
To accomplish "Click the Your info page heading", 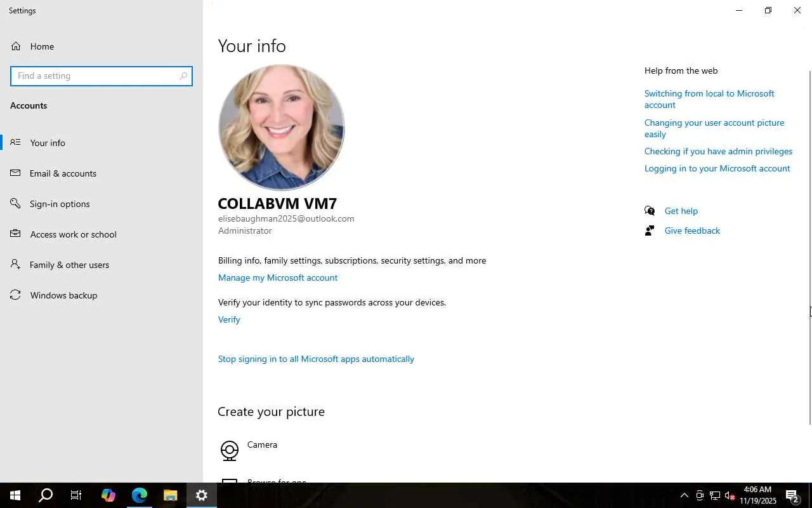I will (252, 46).
